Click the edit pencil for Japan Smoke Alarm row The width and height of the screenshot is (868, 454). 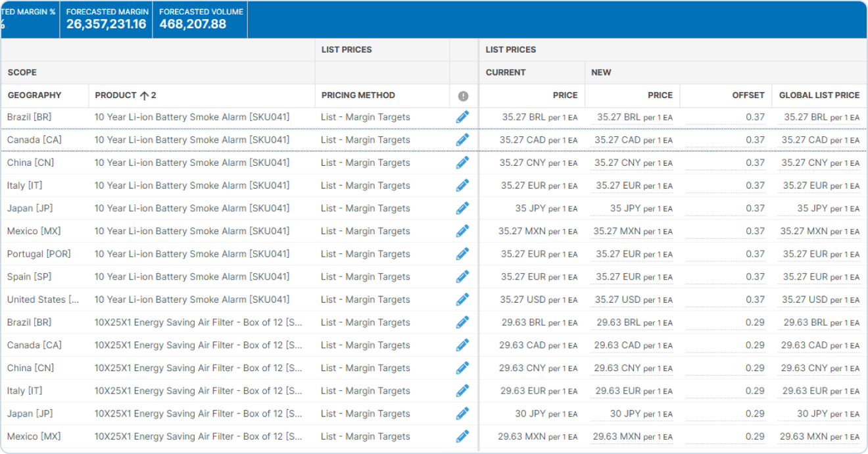click(x=462, y=209)
